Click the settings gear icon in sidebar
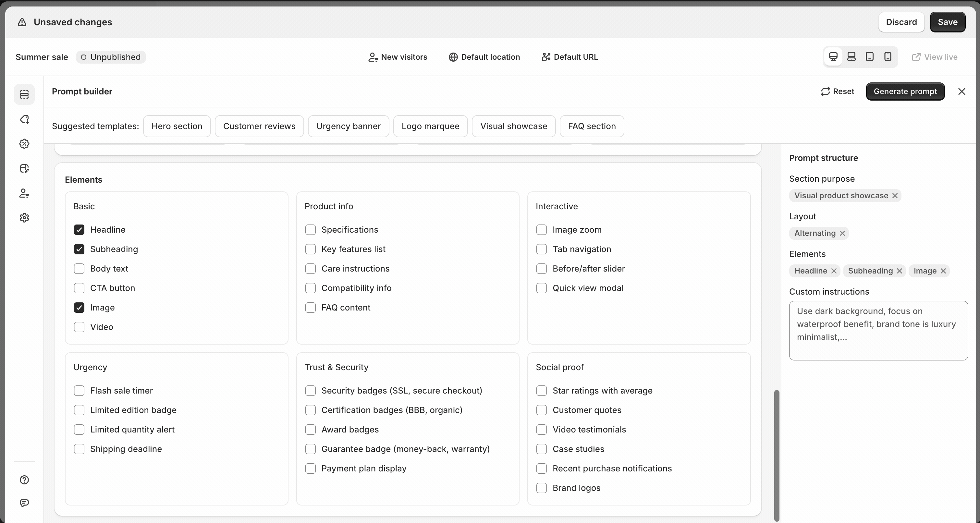The width and height of the screenshot is (980, 523). point(24,218)
